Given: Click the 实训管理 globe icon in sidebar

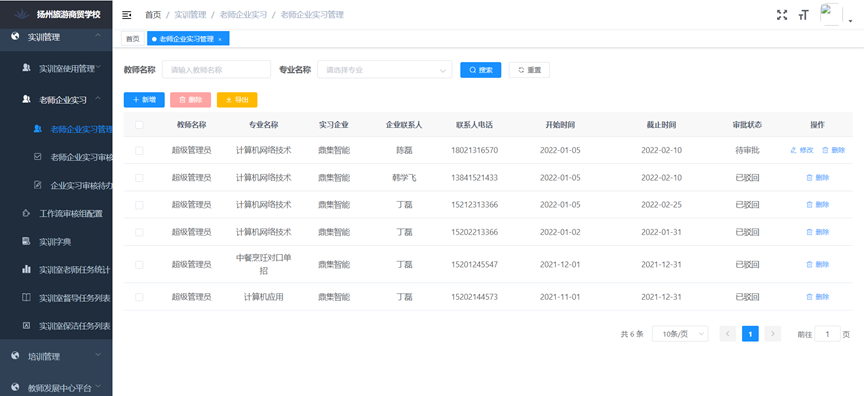Looking at the screenshot, I should coord(15,37).
